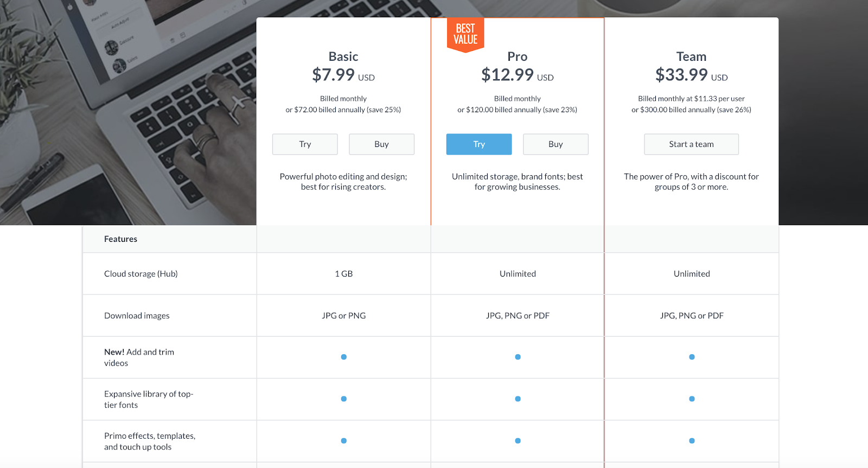
Task: Click the Buy button under Basic plan
Action: click(381, 144)
